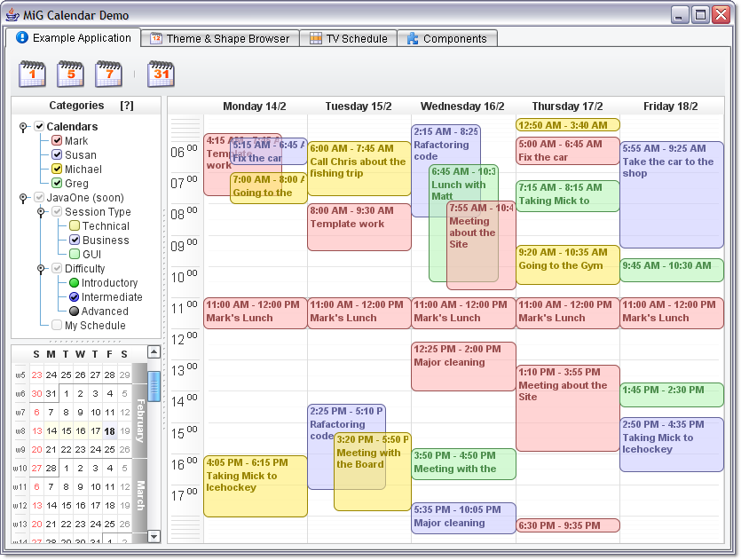741x560 pixels.
Task: Click the mini calendar scroll down arrow
Action: [154, 536]
